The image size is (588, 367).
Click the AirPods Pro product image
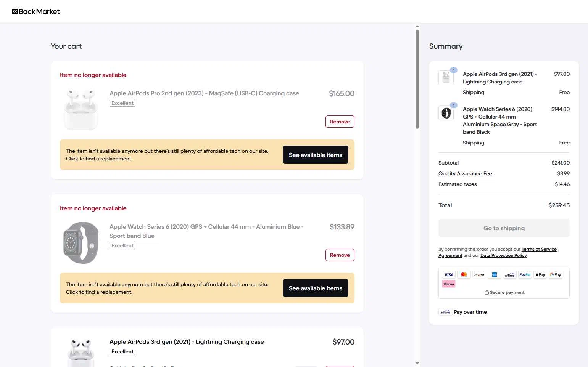(x=81, y=109)
